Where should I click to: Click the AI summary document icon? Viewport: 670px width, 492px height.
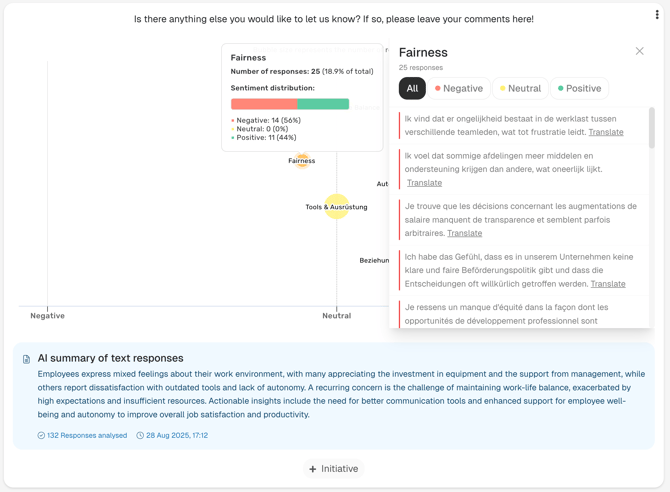click(x=27, y=359)
